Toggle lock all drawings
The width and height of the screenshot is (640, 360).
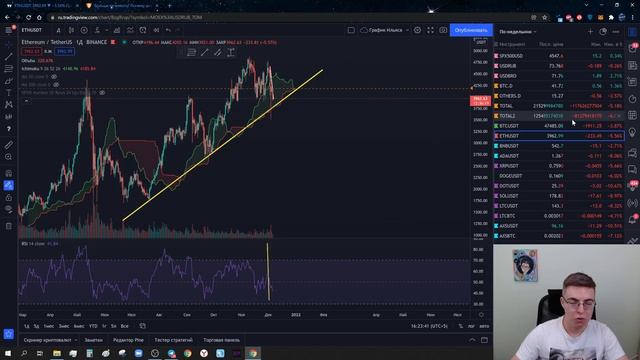click(x=9, y=198)
